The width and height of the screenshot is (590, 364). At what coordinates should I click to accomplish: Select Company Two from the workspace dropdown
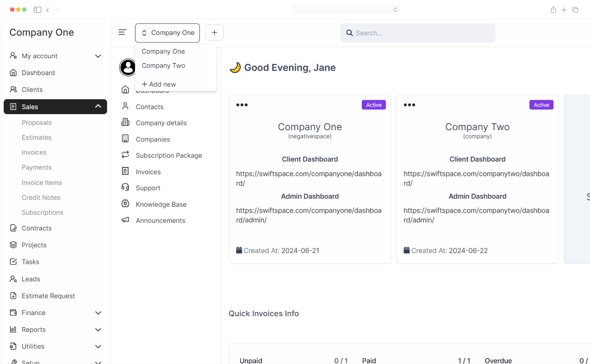(x=163, y=65)
